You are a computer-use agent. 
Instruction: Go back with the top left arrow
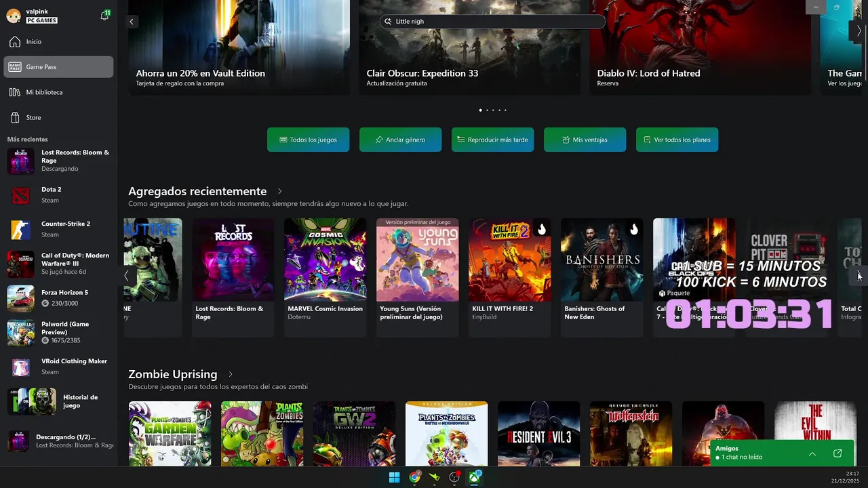point(132,22)
